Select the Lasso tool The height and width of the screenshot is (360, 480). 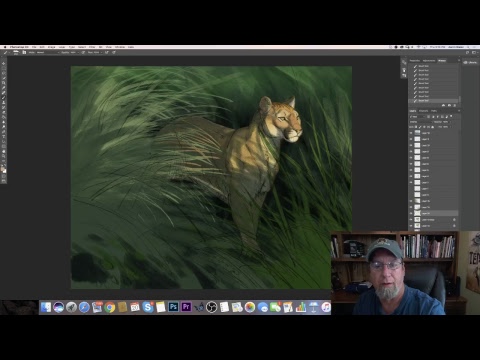(4, 73)
